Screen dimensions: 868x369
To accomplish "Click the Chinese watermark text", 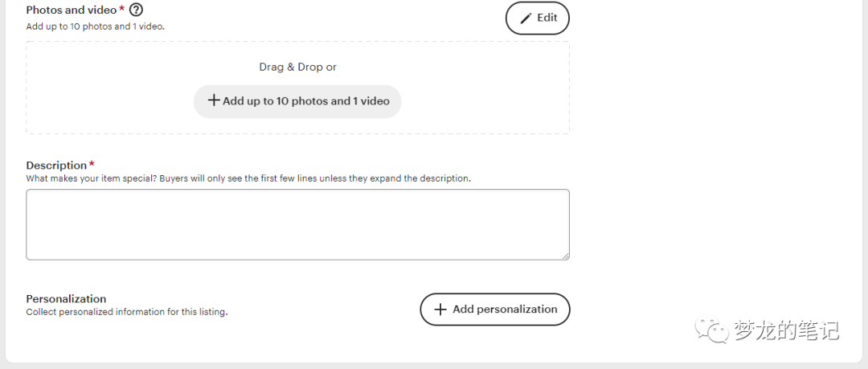I will [x=785, y=330].
